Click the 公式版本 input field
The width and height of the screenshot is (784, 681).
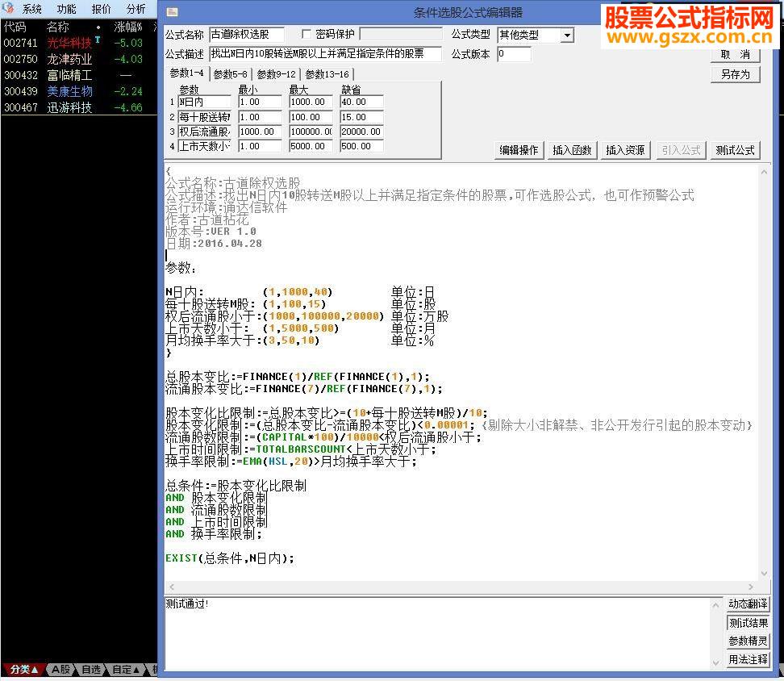[514, 53]
